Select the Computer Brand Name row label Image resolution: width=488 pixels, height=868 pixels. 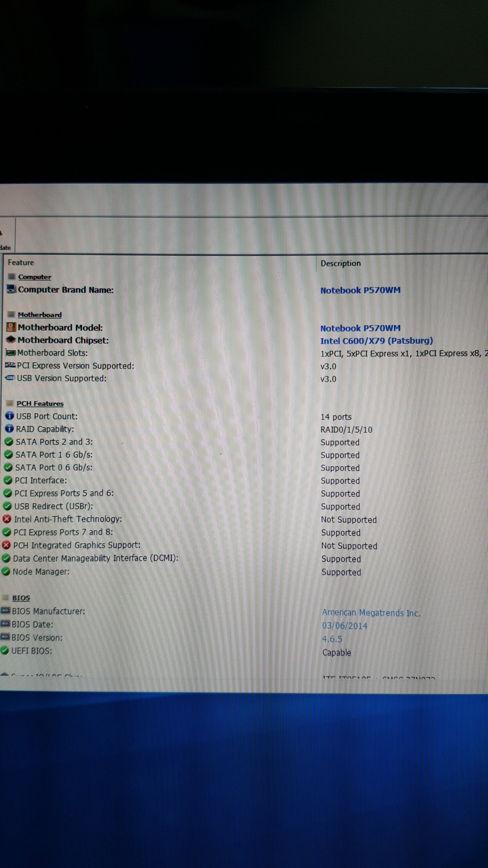pyautogui.click(x=66, y=289)
